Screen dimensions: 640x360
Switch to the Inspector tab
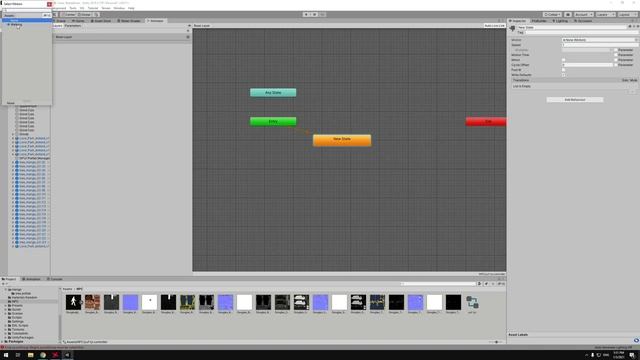518,21
